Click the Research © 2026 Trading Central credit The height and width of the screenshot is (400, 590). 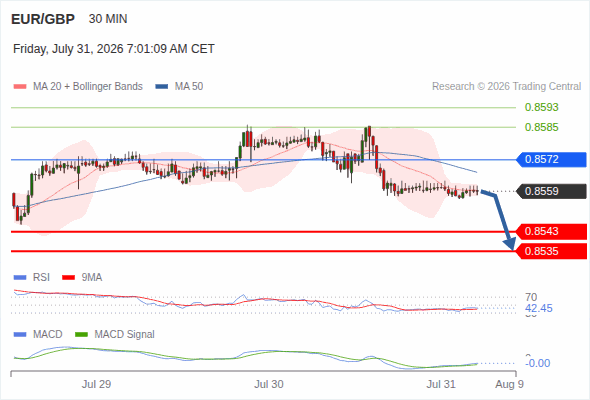coord(506,87)
